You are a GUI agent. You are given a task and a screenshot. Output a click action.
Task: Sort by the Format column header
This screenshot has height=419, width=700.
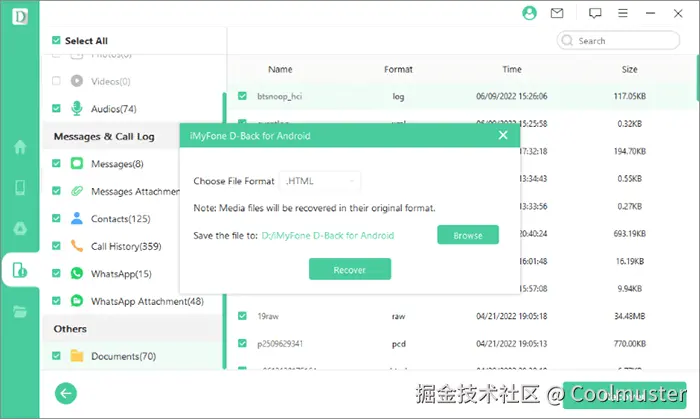(x=398, y=69)
